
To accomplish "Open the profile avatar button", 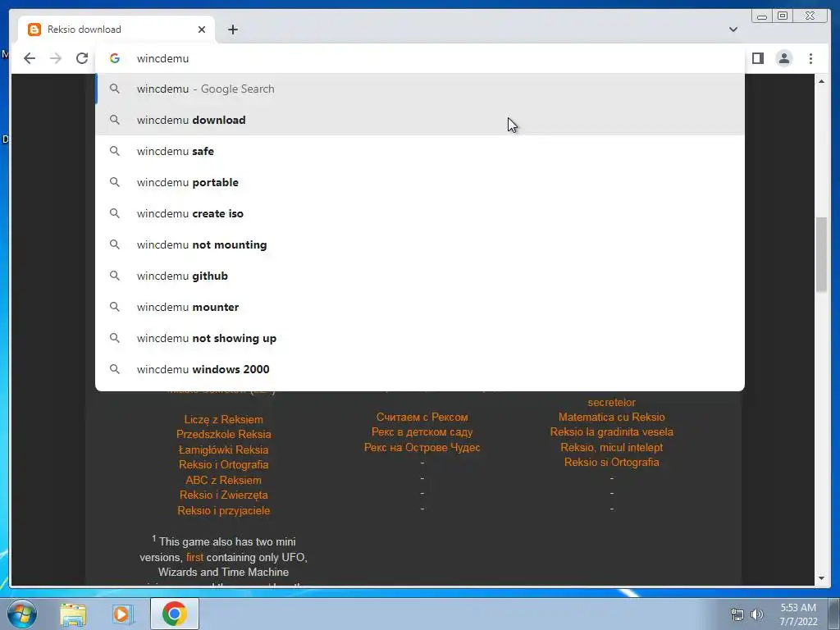I will (783, 58).
